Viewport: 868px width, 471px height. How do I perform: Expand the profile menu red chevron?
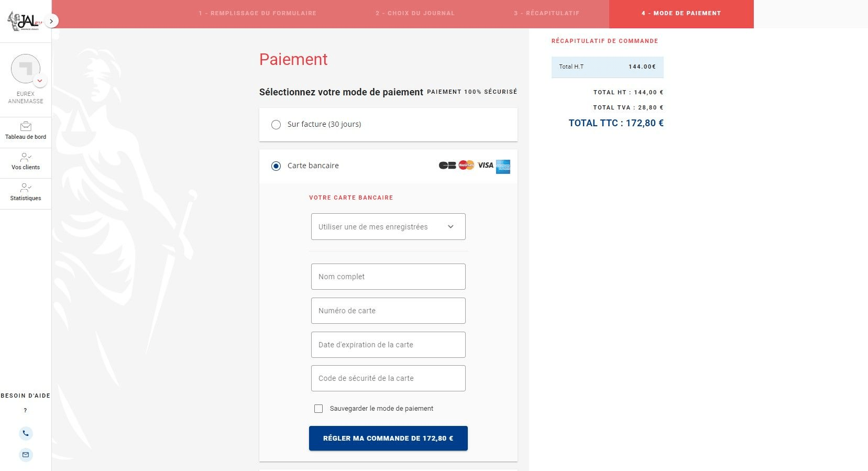[x=40, y=81]
